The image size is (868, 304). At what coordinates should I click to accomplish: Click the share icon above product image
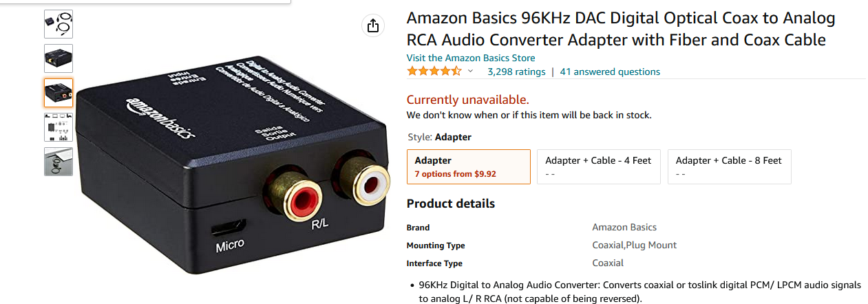pyautogui.click(x=372, y=25)
